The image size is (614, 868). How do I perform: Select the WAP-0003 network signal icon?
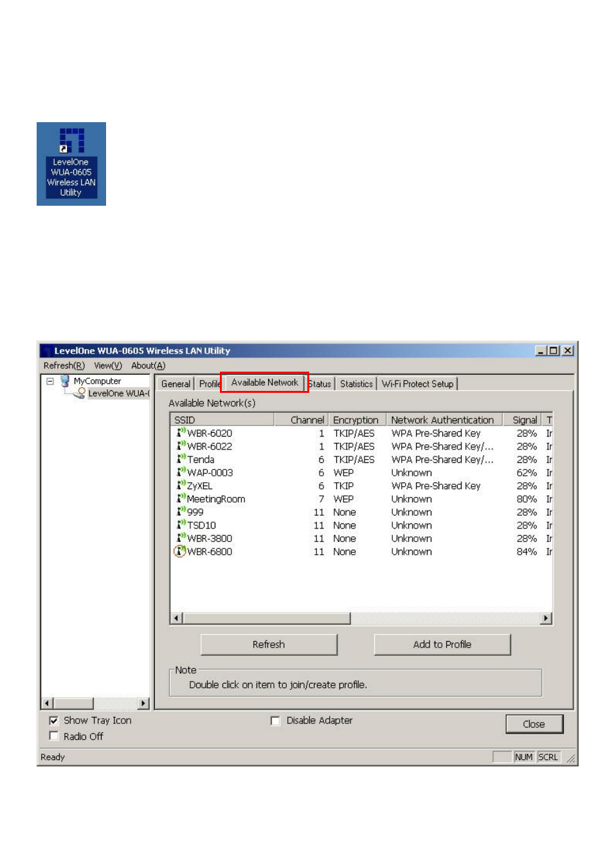coord(181,472)
